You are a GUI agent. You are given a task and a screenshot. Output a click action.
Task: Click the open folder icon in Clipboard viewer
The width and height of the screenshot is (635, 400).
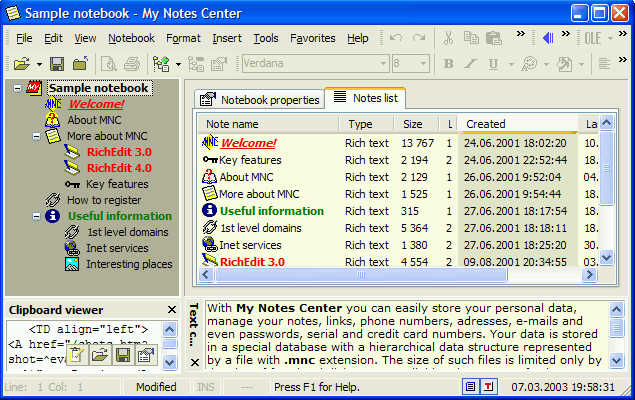[100, 355]
